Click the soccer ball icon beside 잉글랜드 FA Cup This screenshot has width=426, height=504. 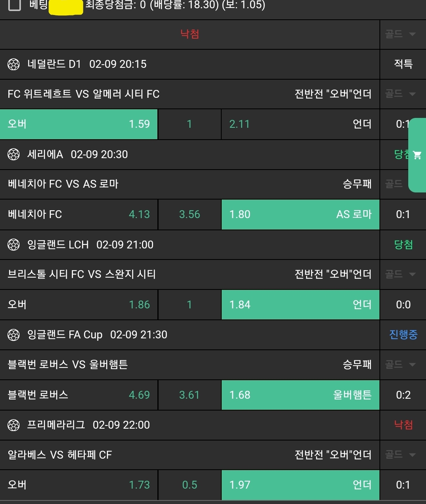14,335
